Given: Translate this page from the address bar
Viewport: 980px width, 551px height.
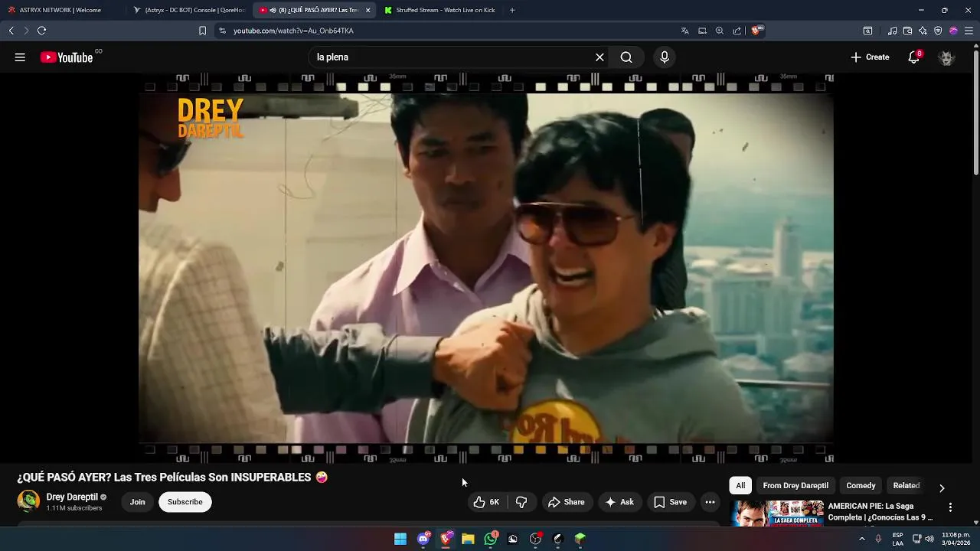Looking at the screenshot, I should coord(684,31).
